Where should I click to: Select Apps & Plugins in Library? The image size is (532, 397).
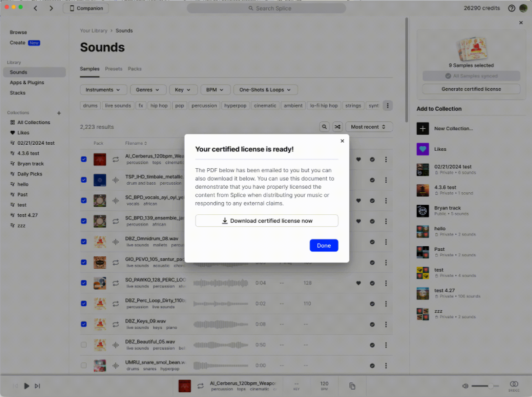27,83
